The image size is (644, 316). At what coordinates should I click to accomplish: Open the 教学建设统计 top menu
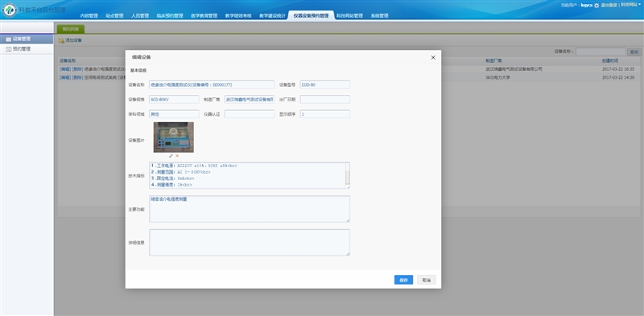[x=272, y=15]
